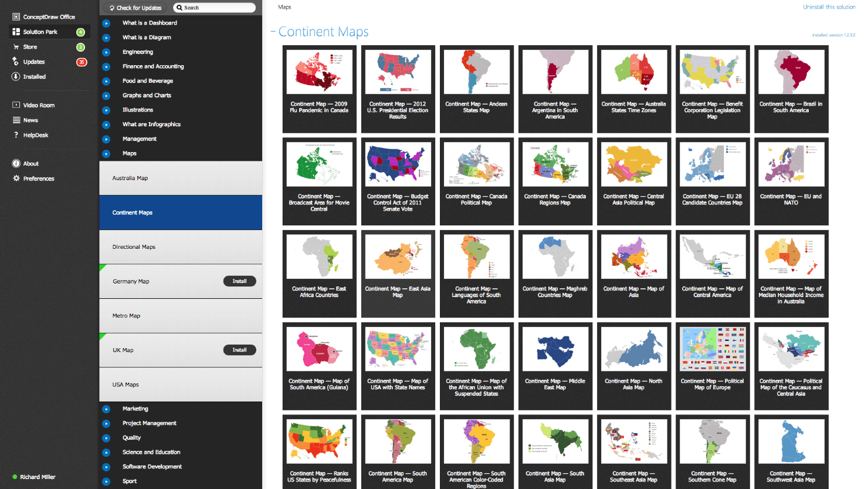This screenshot has width=868, height=489.
Task: Expand the Graphs and Charts category
Action: pos(106,96)
